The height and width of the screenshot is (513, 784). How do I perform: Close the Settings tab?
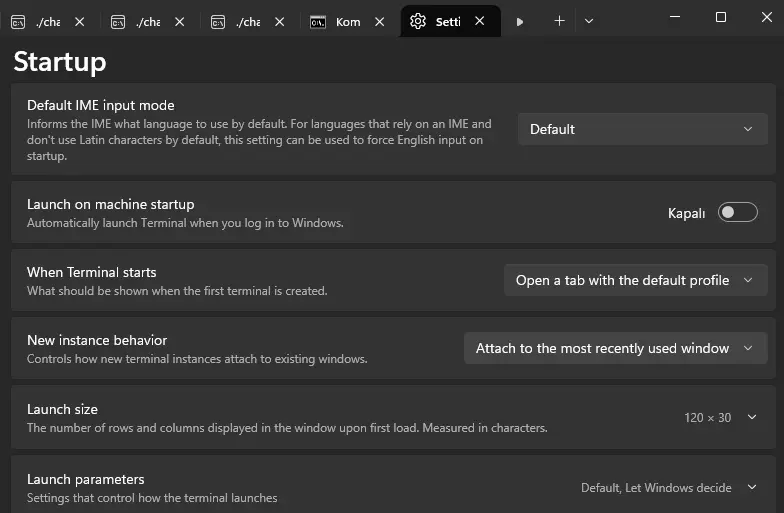tap(480, 21)
